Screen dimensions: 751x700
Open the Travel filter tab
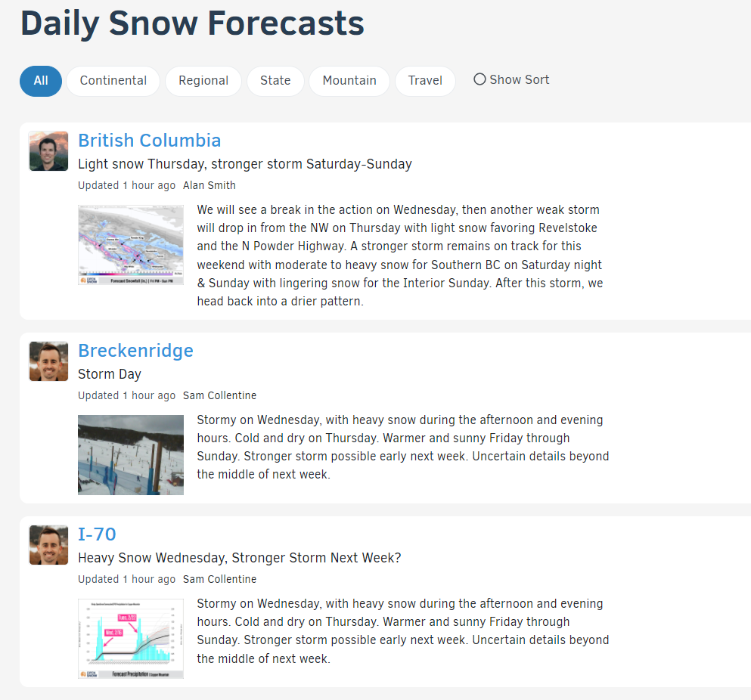point(425,81)
